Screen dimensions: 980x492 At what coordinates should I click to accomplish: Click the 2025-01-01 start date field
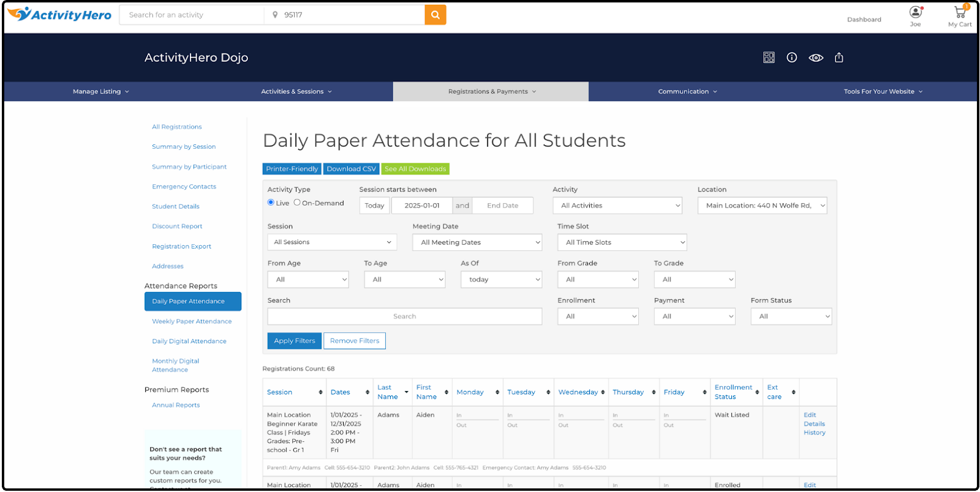pos(422,206)
